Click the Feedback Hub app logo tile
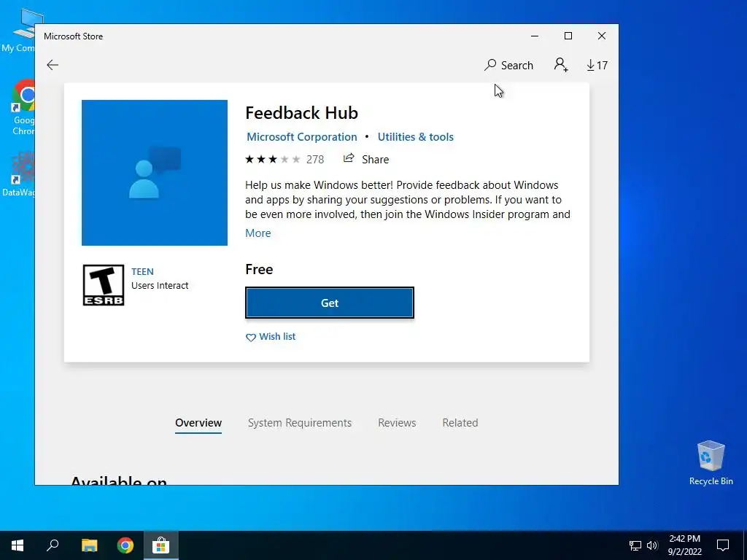 coord(155,172)
